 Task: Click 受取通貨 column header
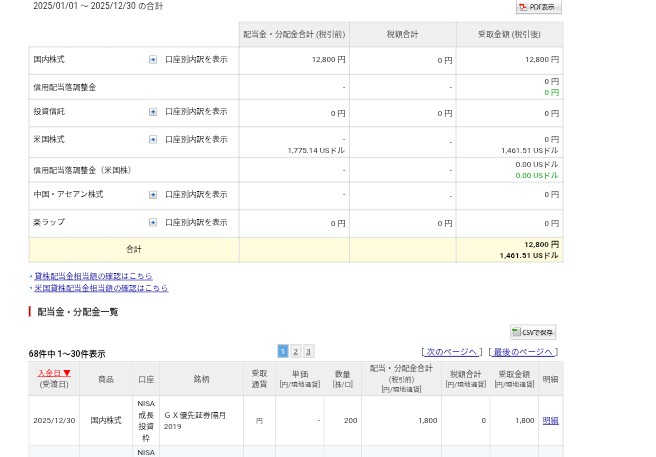point(259,379)
